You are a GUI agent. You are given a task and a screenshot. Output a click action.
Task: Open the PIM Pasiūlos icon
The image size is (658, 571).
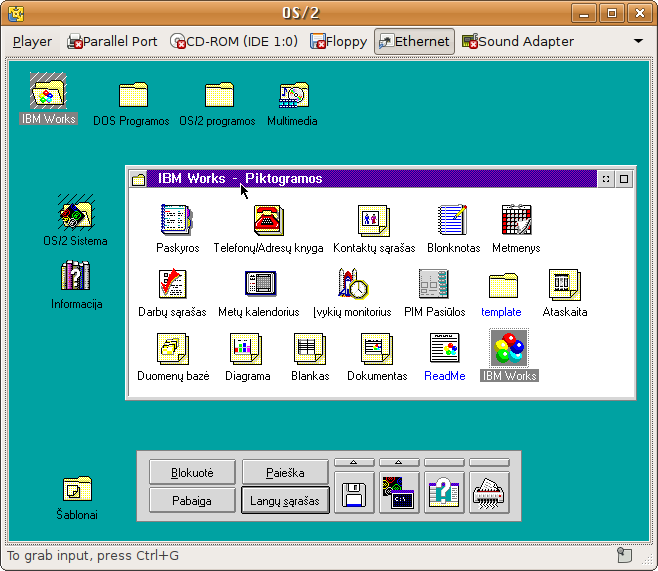pos(433,284)
